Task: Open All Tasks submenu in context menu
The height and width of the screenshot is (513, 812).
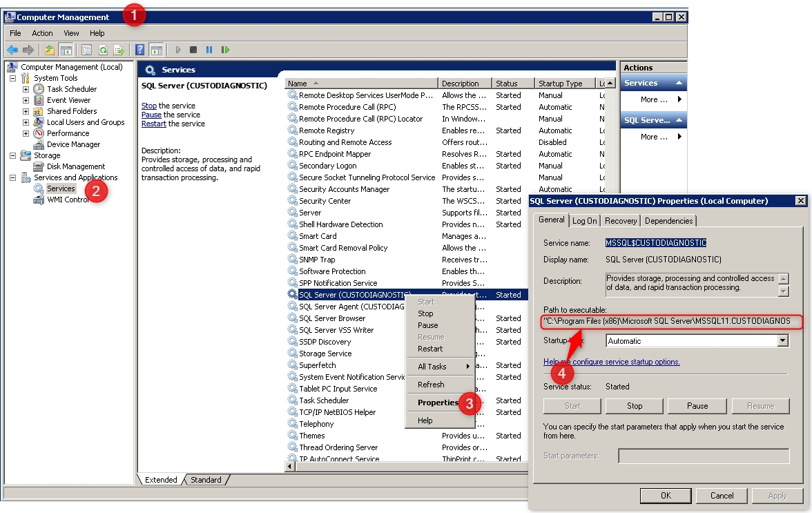Action: pyautogui.click(x=439, y=367)
